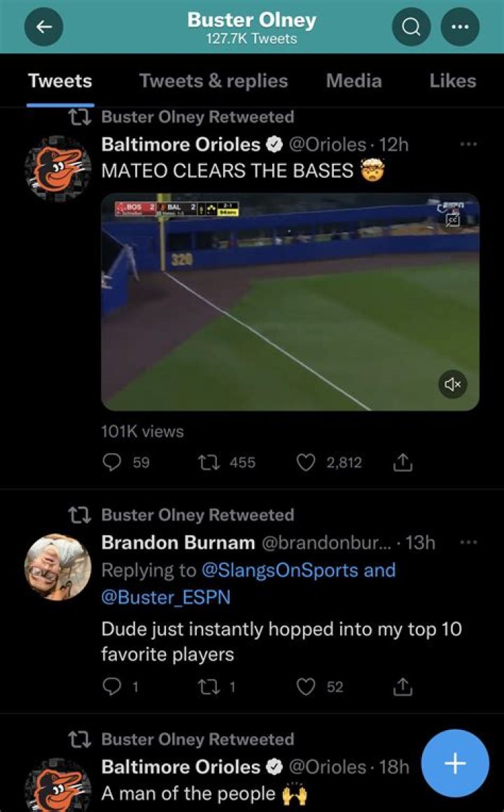Reply to Brandon Burnam's tweet
Image resolution: width=504 pixels, height=812 pixels.
[x=113, y=687]
